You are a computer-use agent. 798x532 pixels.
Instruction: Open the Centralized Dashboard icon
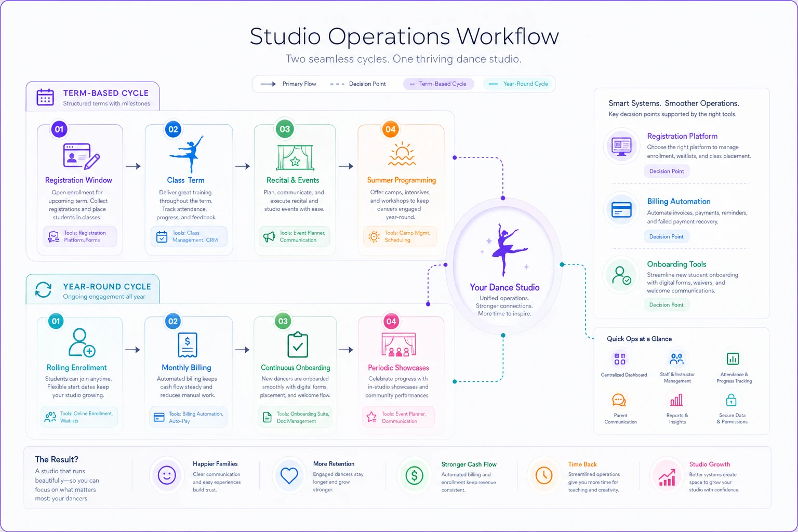pyautogui.click(x=620, y=358)
